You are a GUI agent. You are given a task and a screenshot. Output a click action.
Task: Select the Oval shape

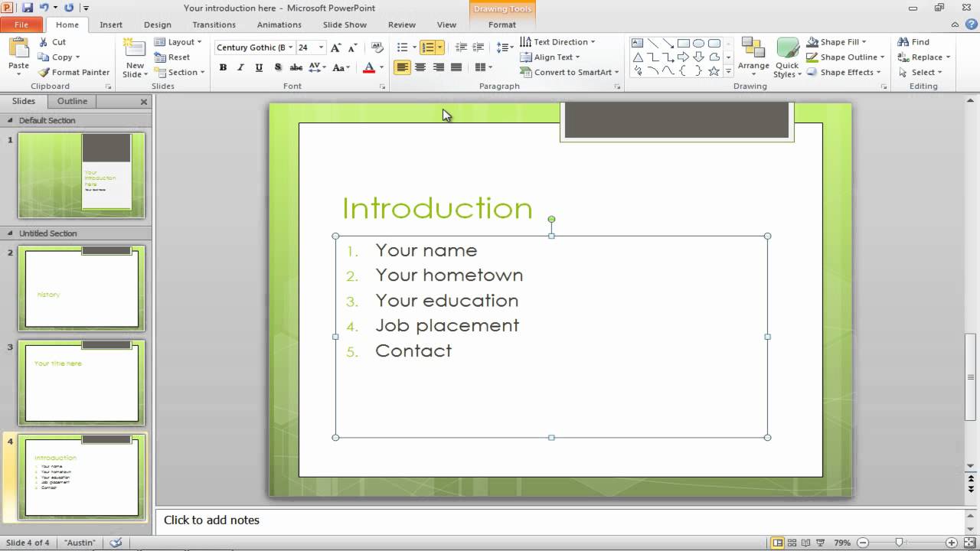click(698, 44)
